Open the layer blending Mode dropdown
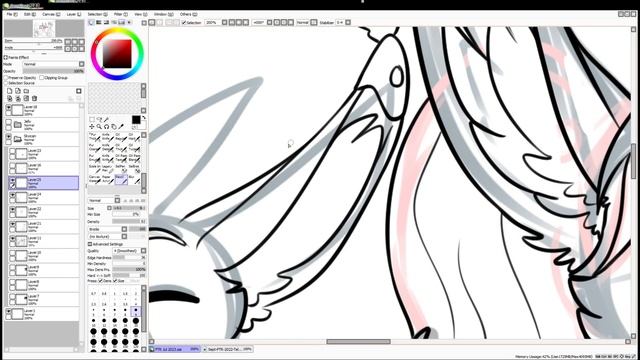 [53, 64]
